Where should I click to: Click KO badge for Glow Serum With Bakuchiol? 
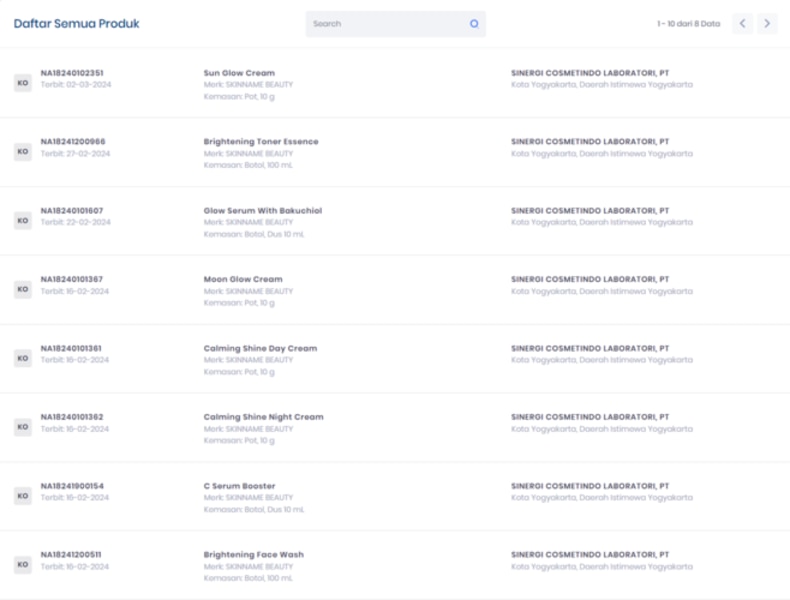(x=23, y=220)
